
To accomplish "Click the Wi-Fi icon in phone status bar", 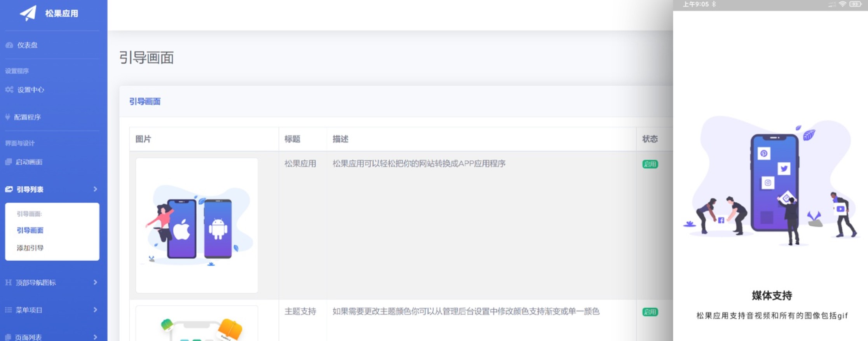I will [x=842, y=4].
